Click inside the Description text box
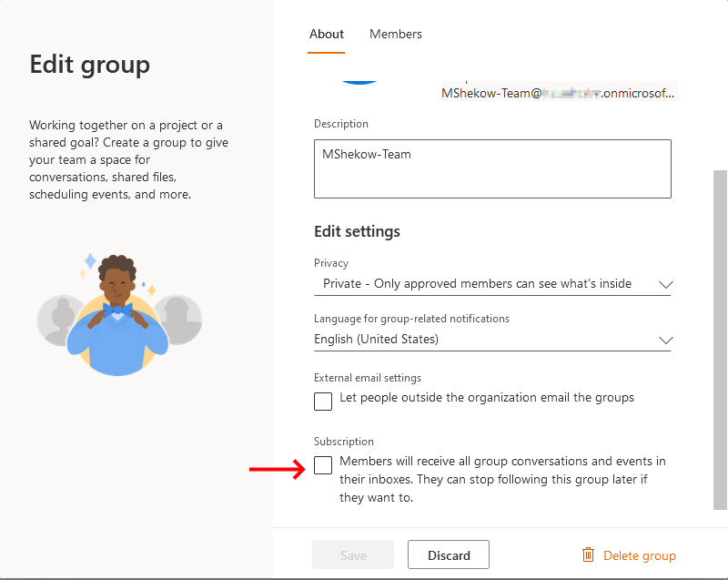The width and height of the screenshot is (728, 580). coord(492,168)
